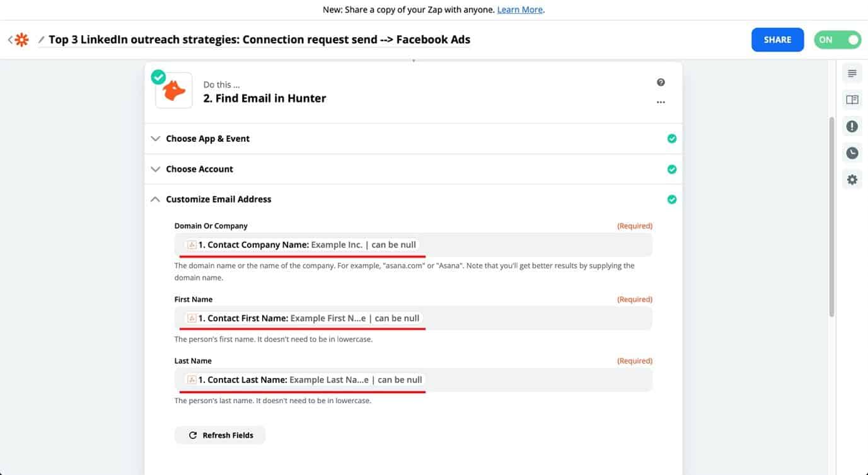Click the Last Name input field

[413, 380]
